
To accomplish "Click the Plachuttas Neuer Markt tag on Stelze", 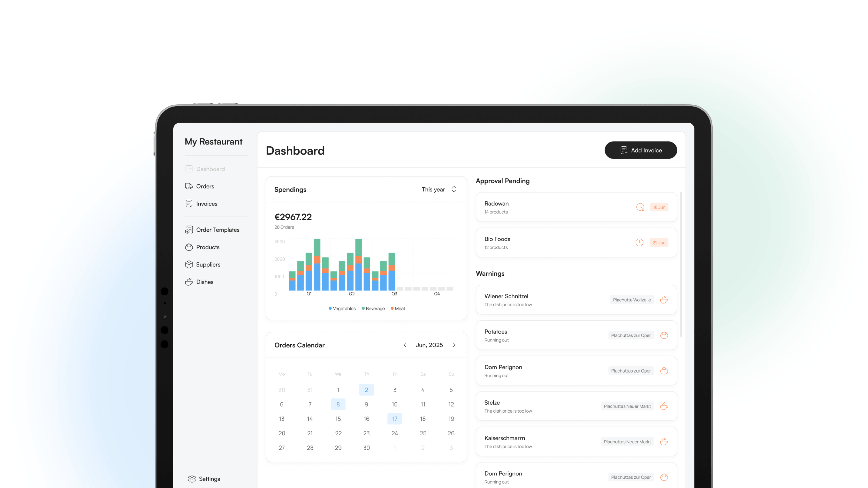I will [627, 406].
